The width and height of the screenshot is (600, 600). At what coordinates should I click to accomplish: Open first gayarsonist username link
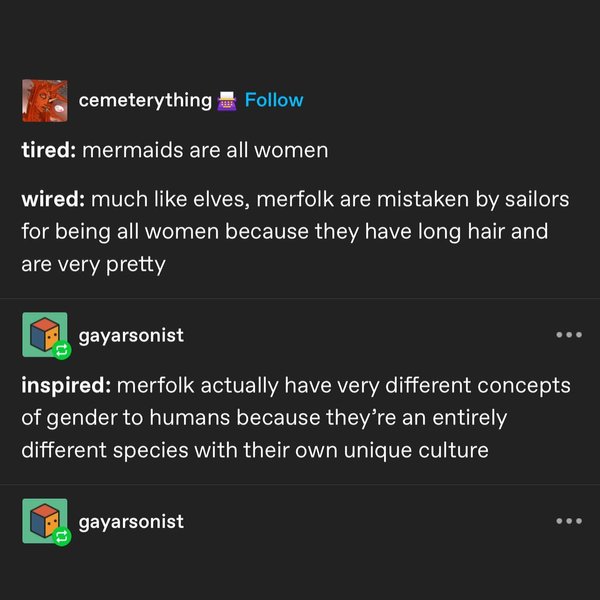(131, 335)
